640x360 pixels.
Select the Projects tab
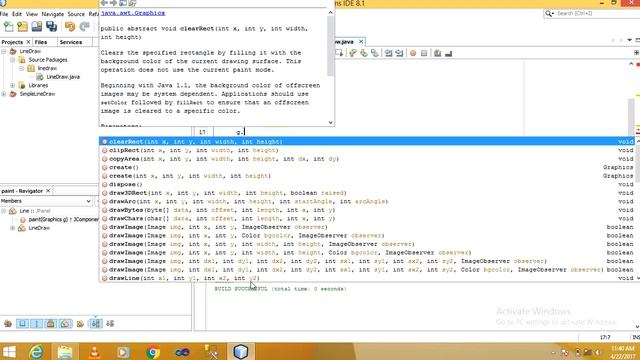click(x=12, y=42)
